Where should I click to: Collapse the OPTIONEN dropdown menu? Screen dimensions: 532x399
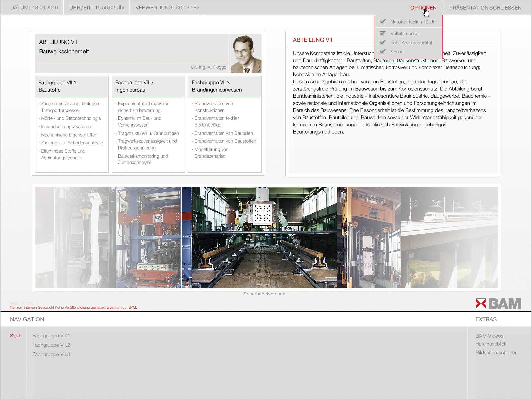tap(423, 8)
